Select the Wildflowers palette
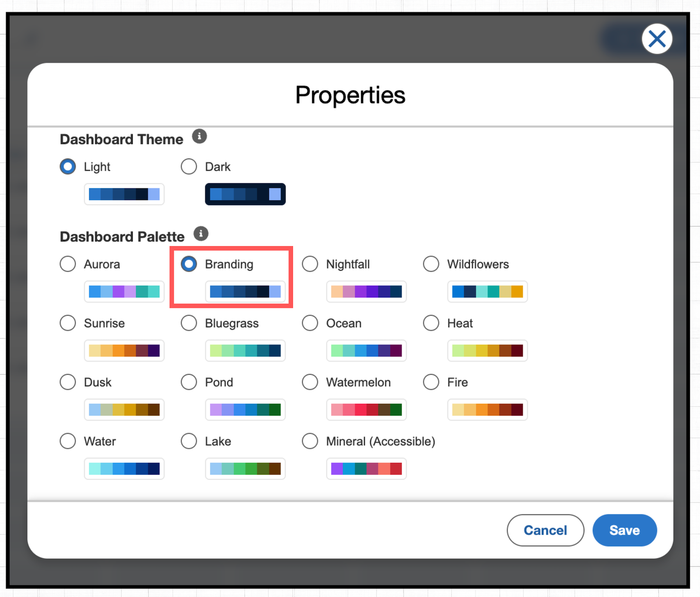This screenshot has width=700, height=597. pos(431,264)
